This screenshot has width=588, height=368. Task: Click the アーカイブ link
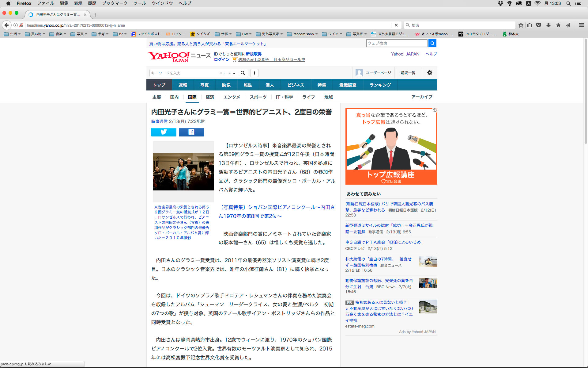click(x=422, y=97)
